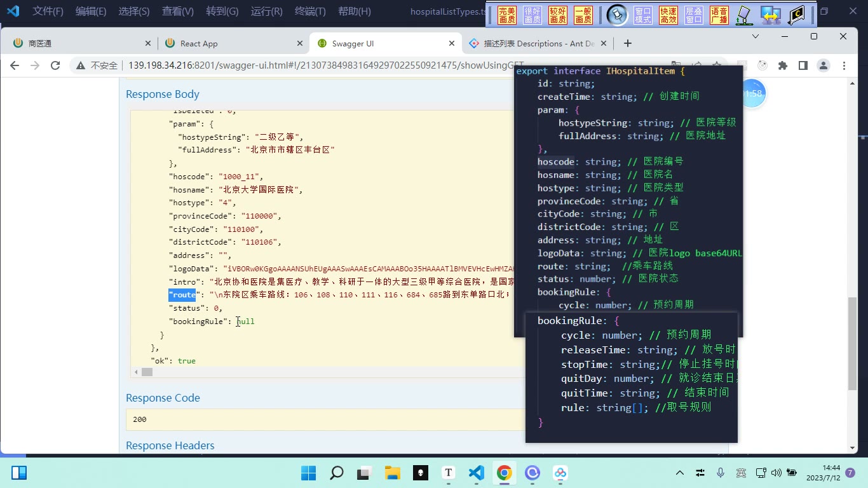The height and width of the screenshot is (488, 868).
Task: Open Typora T icon on taskbar
Action: coord(449,473)
